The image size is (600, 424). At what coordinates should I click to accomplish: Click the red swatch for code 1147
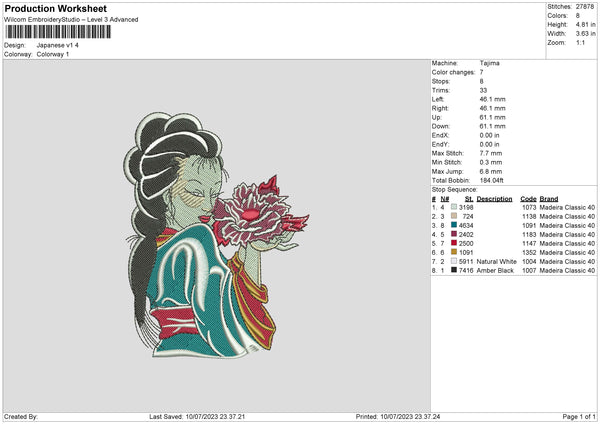tap(454, 243)
